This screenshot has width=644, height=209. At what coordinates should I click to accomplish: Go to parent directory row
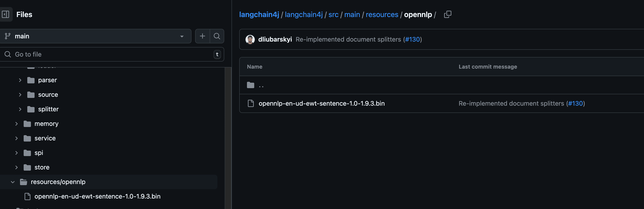(x=442, y=85)
